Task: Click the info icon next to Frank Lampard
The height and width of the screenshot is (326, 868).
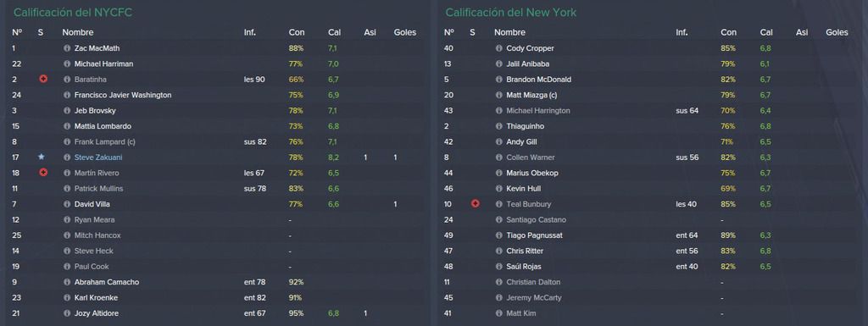Action: pyautogui.click(x=67, y=142)
